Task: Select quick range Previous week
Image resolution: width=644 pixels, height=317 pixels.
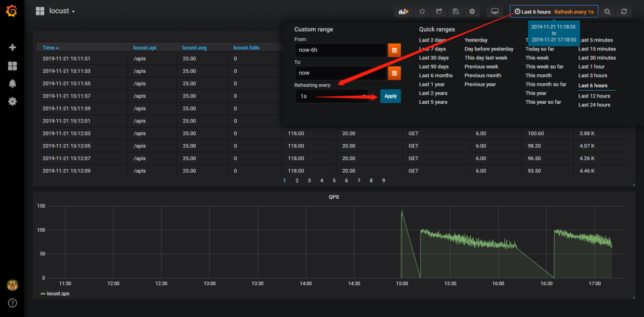Action: pos(481,66)
